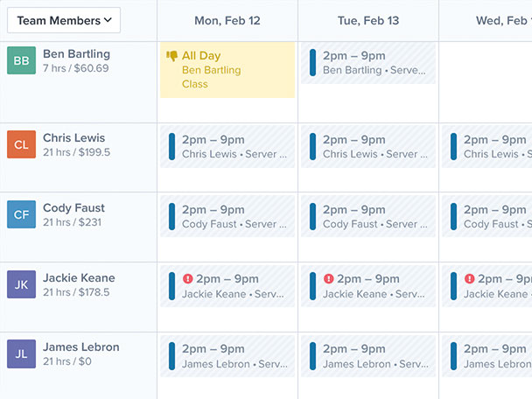Click the red alert icon on Jackie Keane's Wednesday shift
Viewport: 532px width, 399px height.
coord(469,279)
